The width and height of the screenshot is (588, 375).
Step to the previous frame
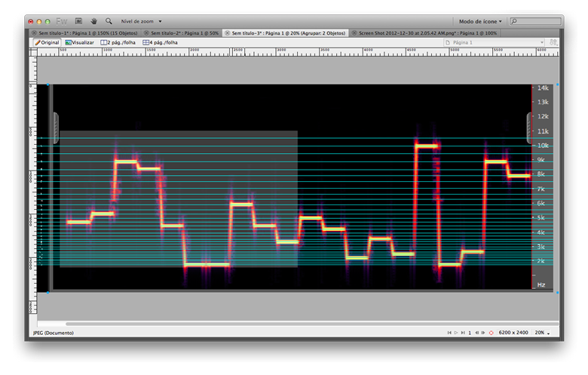pyautogui.click(x=476, y=333)
